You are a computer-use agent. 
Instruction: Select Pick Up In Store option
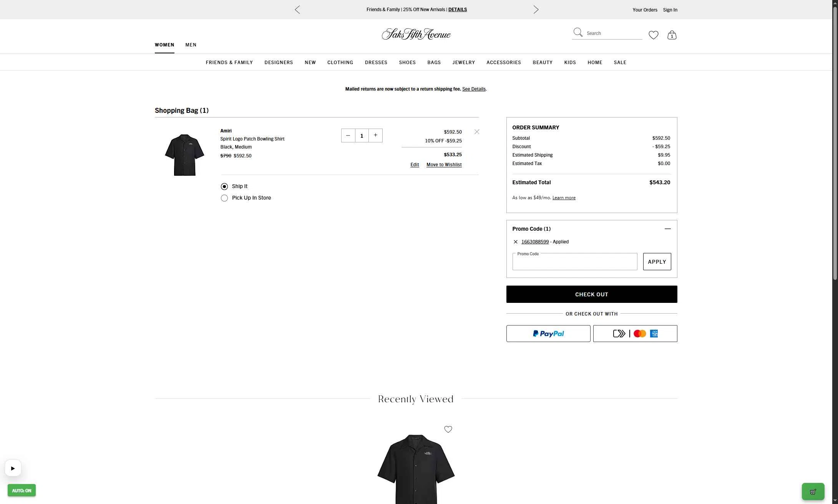click(224, 198)
